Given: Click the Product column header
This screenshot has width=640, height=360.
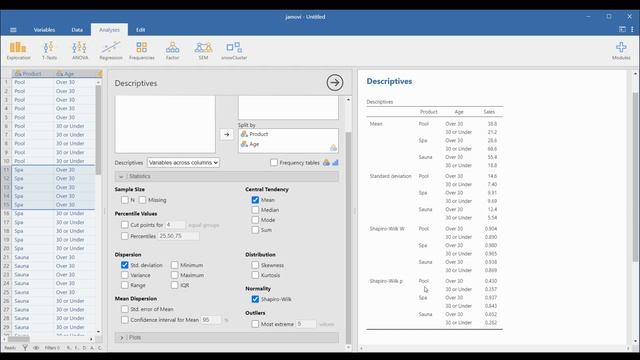Looking at the screenshot, I should [x=31, y=73].
